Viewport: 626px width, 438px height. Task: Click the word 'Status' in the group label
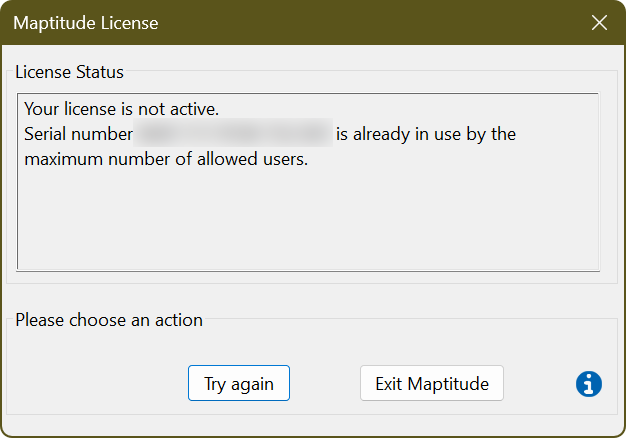click(x=100, y=72)
